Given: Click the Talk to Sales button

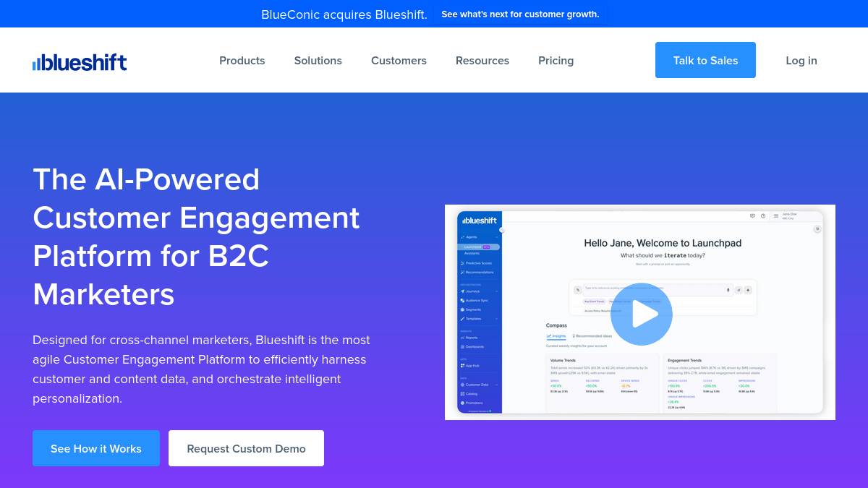Looking at the screenshot, I should point(705,60).
